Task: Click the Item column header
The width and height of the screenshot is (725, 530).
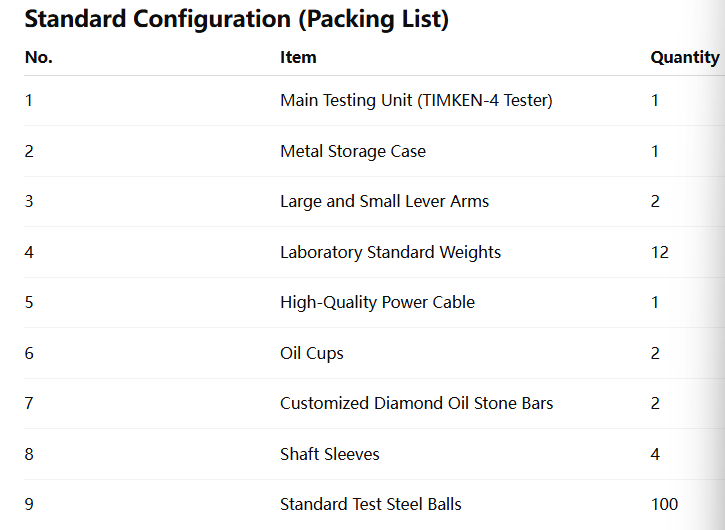Action: tap(298, 57)
